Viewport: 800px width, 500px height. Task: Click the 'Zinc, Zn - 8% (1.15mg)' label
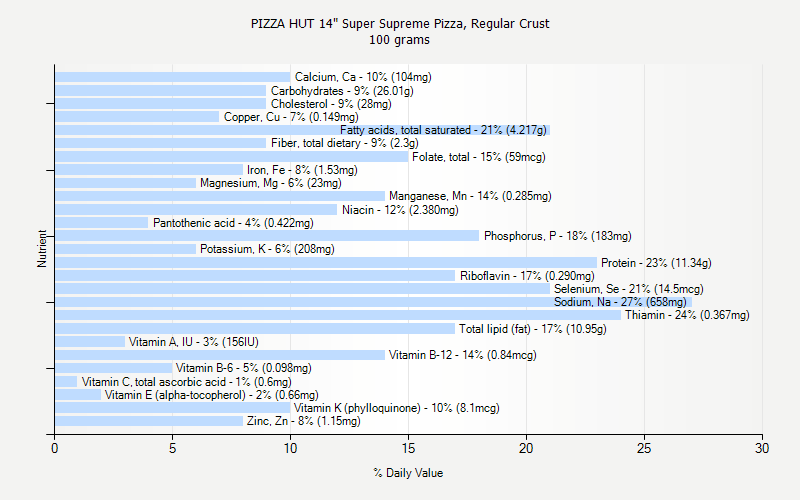[x=304, y=421]
